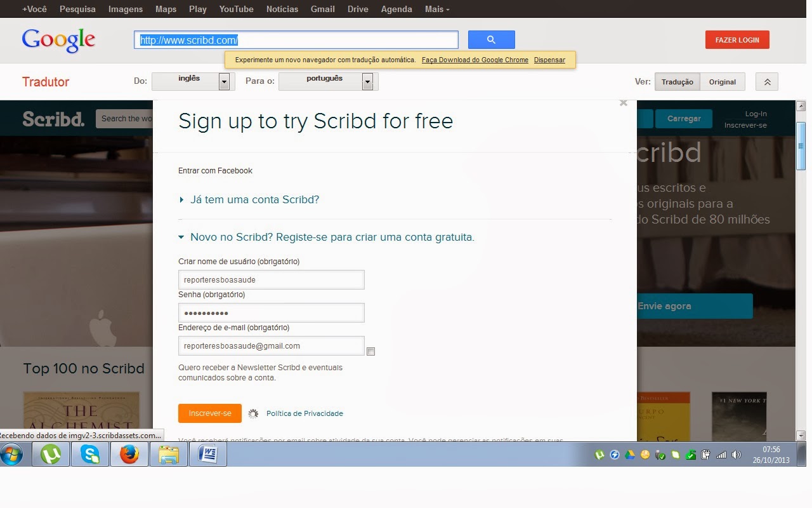Click Inscrever-se link in Scribd header

pyautogui.click(x=745, y=125)
